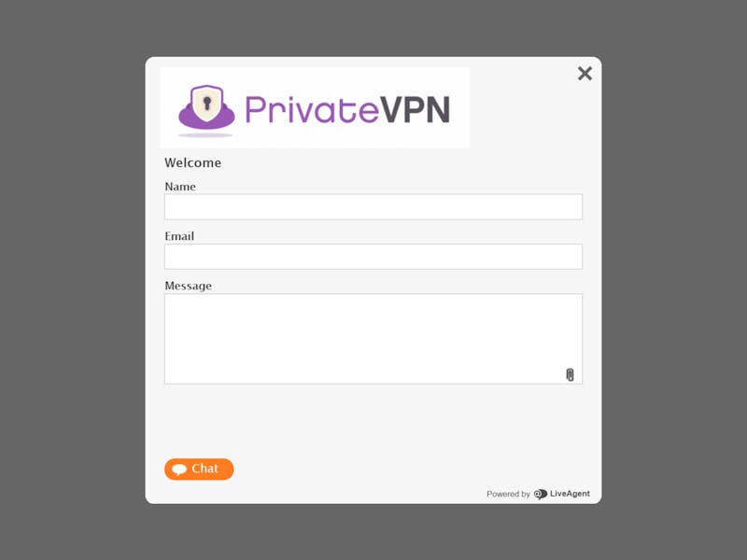Click the speech bubble icon in Chat button
This screenshot has height=560, width=747.
click(x=179, y=469)
